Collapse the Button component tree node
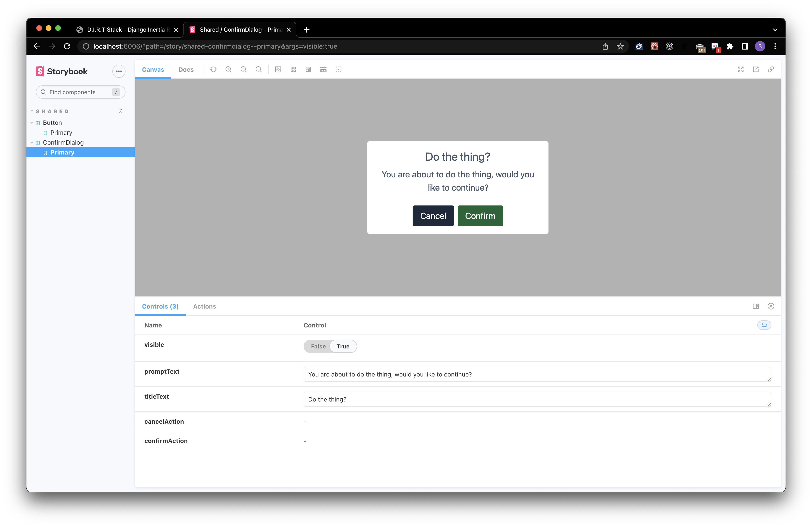812x527 pixels. coord(32,123)
